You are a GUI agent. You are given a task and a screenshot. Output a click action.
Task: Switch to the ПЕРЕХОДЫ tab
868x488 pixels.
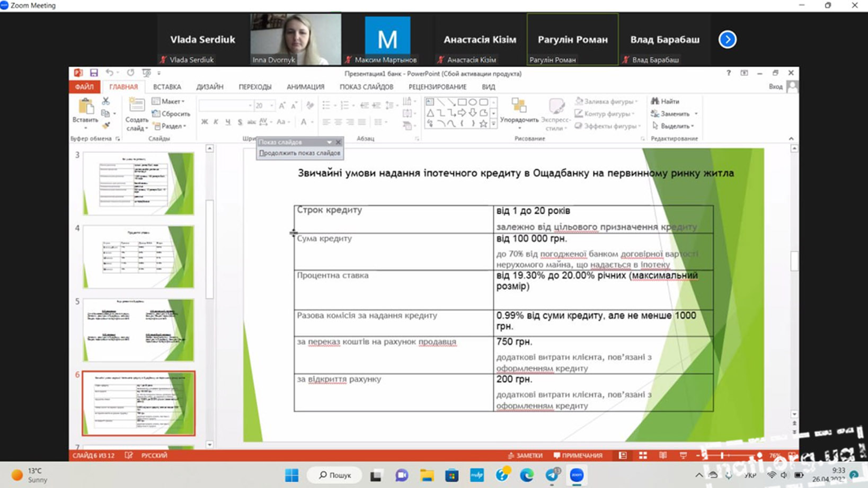click(x=255, y=87)
